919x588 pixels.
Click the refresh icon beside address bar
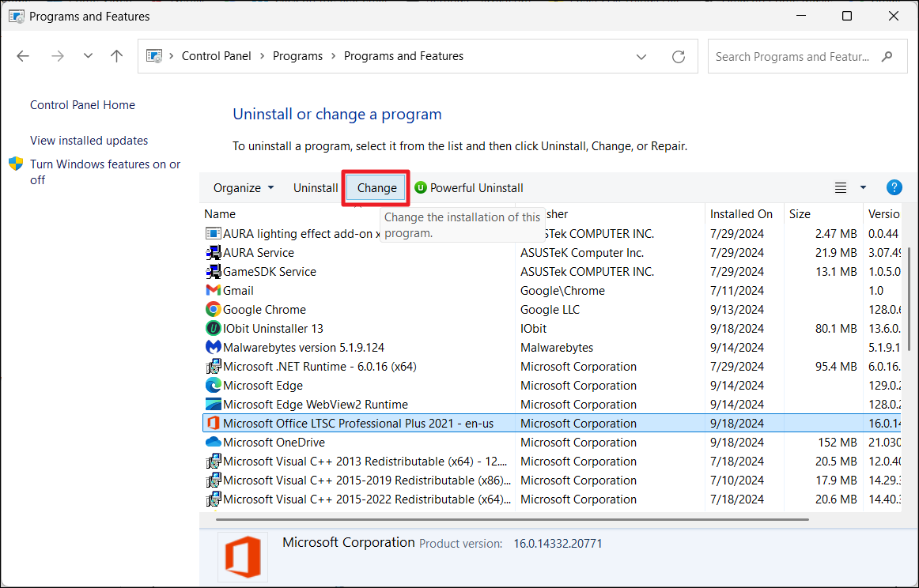tap(678, 57)
